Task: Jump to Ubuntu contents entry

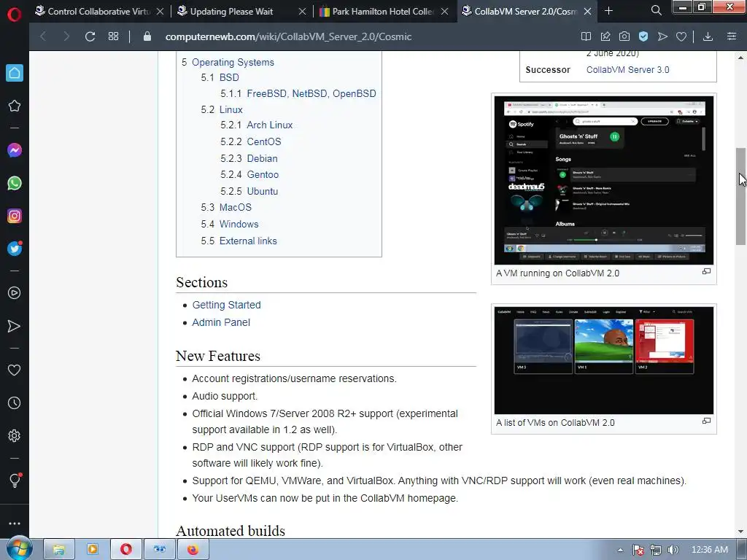Action: click(x=262, y=192)
